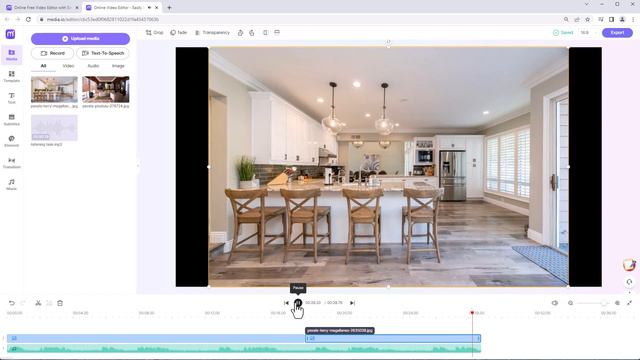This screenshot has height=360, width=640.
Task: Click the rotate handle above the preview
Action: (x=389, y=42)
